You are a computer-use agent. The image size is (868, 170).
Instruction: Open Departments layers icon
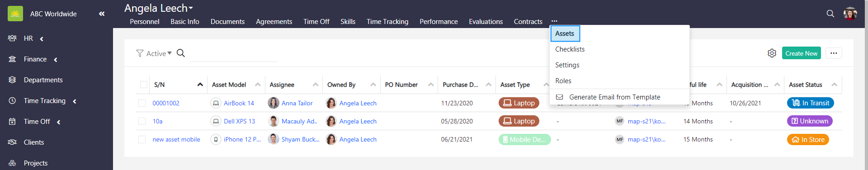12,80
